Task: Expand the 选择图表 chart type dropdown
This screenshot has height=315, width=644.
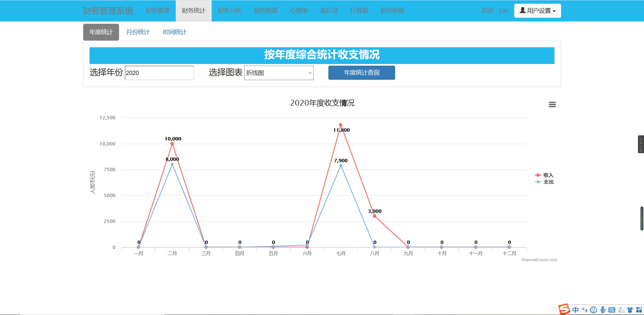Action: coord(279,73)
